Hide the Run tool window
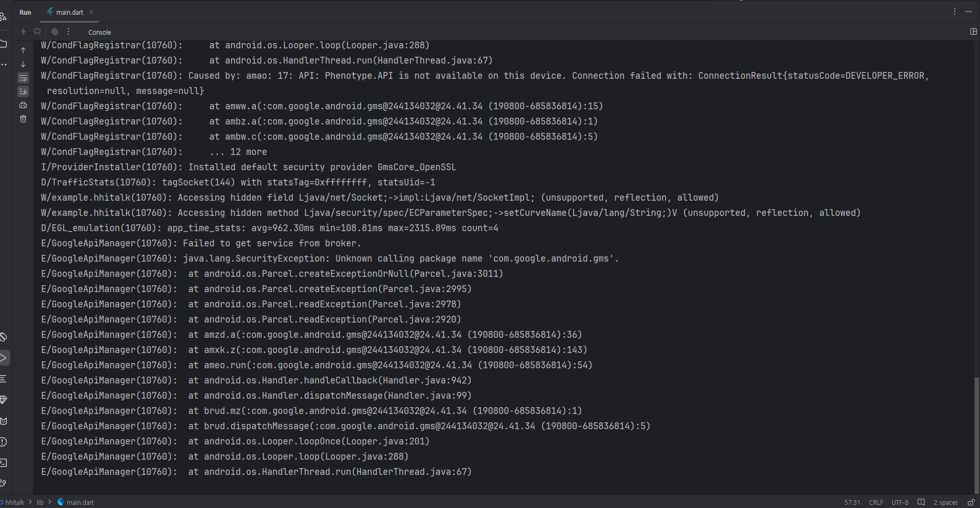Screen dimensions: 980x508 coord(968,12)
